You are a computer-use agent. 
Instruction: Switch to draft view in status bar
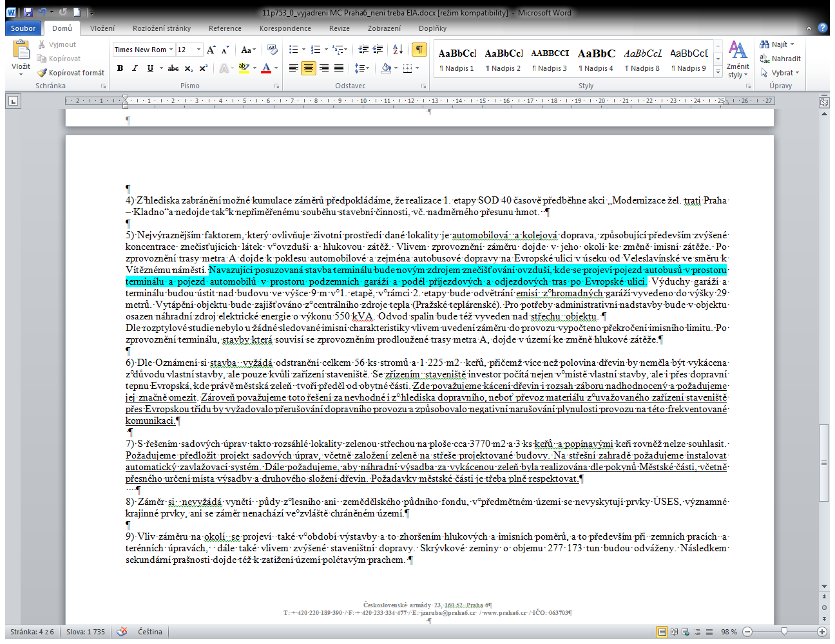[x=709, y=632]
